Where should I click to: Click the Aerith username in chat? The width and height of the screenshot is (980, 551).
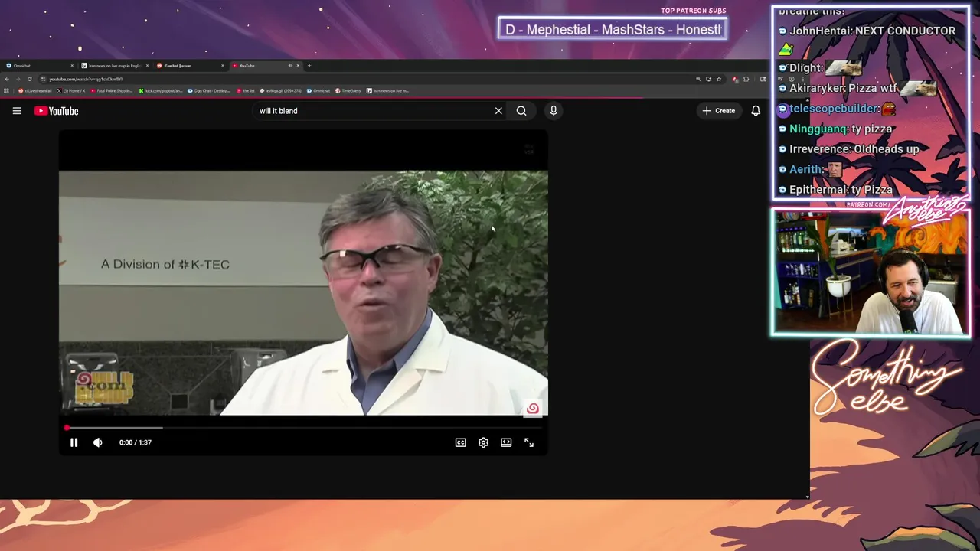(807, 170)
